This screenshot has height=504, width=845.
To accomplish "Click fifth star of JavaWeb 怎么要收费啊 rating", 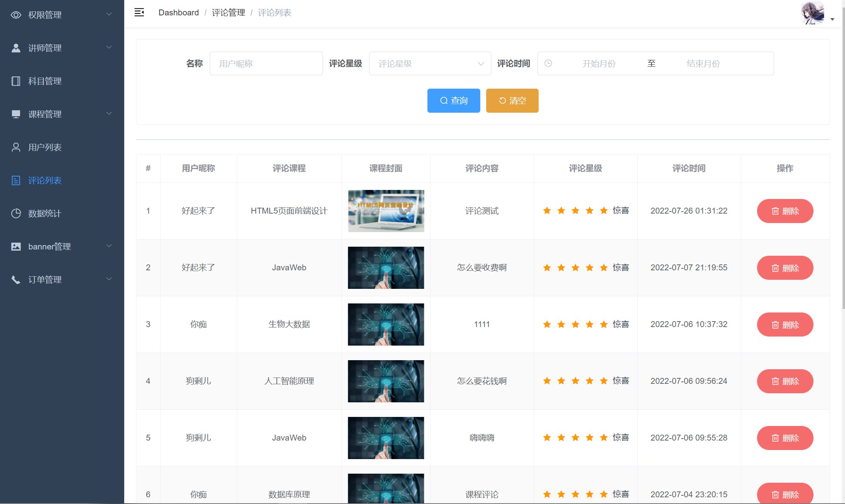I will [x=604, y=268].
